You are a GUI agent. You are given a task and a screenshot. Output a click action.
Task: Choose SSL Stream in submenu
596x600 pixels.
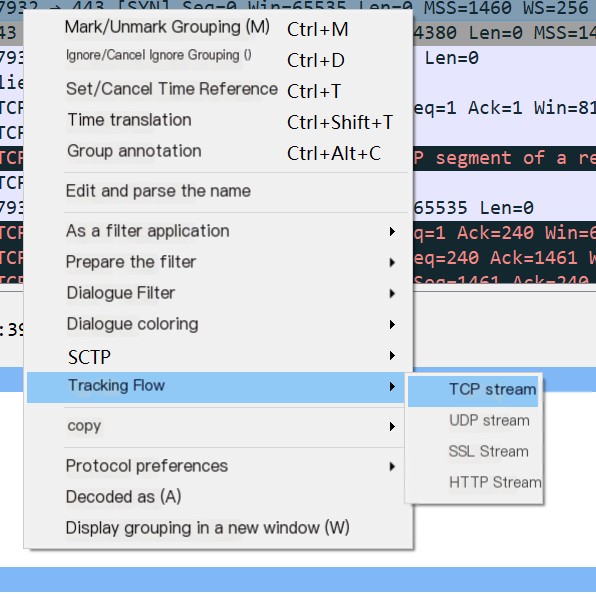pyautogui.click(x=473, y=452)
